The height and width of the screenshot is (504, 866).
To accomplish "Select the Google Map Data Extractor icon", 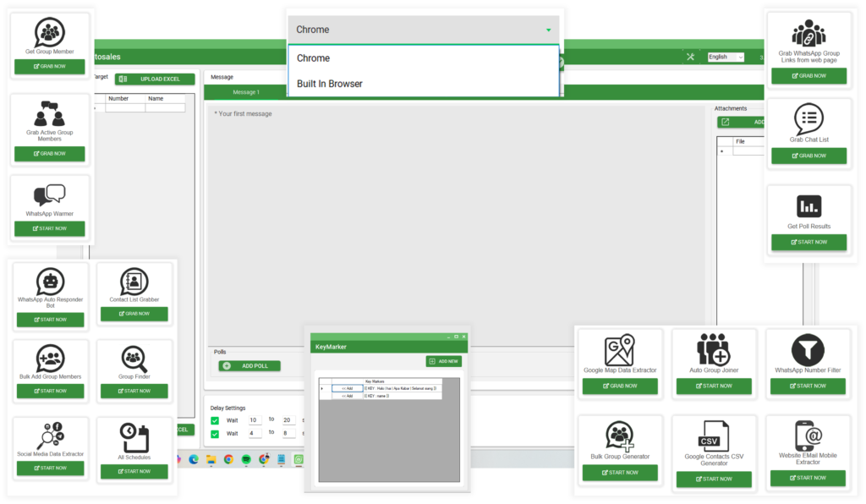I will click(620, 351).
